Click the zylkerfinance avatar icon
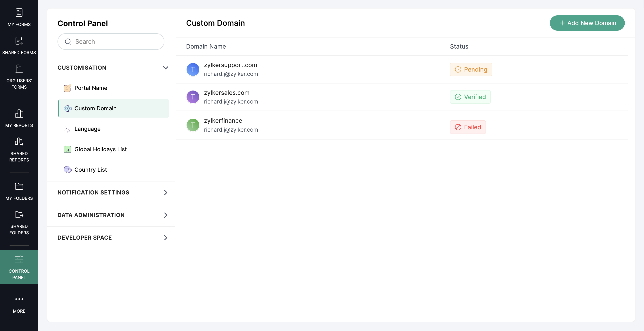This screenshot has width=644, height=331. click(x=193, y=125)
